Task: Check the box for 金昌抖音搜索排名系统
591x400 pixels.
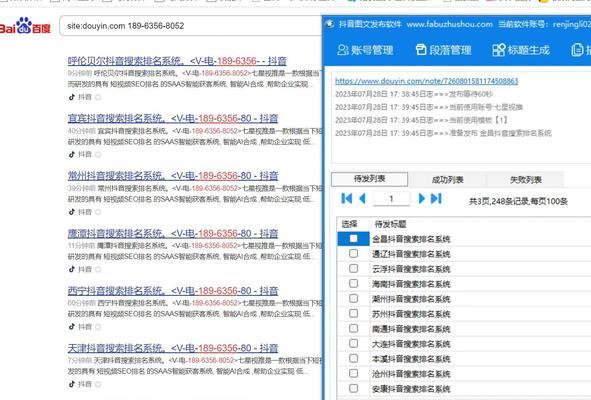Action: pyautogui.click(x=353, y=238)
